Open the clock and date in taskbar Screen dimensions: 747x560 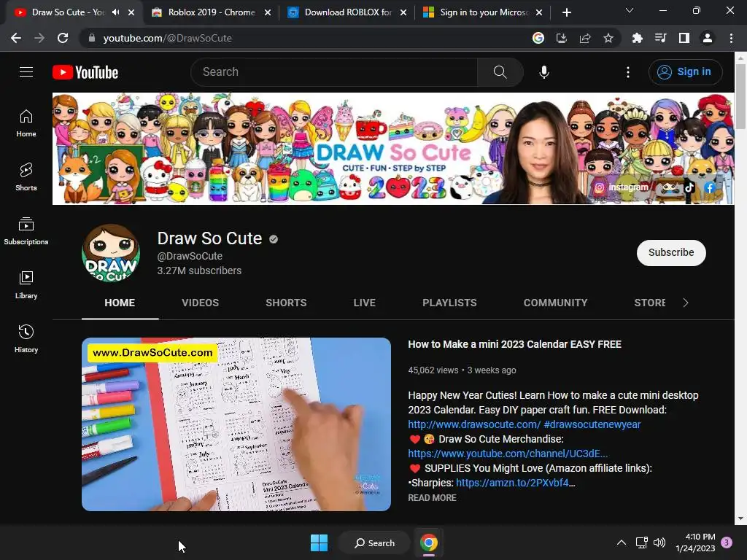coord(695,542)
